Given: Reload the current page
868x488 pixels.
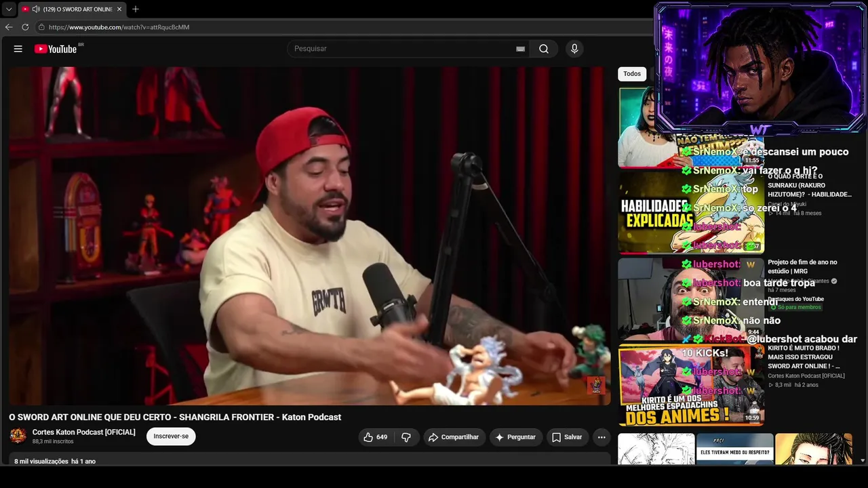Looking at the screenshot, I should (x=25, y=27).
